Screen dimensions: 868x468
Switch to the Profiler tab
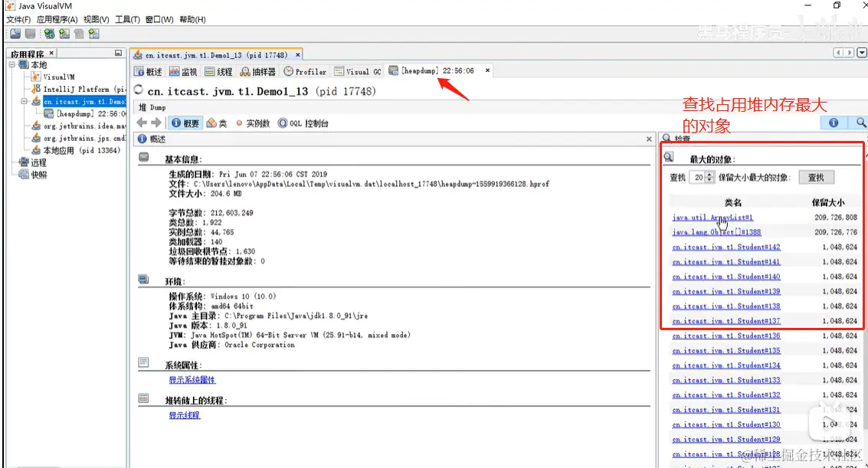pos(305,71)
